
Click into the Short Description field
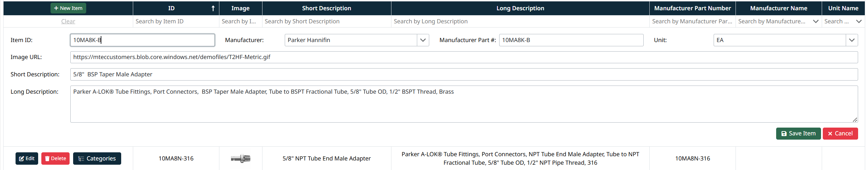pyautogui.click(x=463, y=74)
